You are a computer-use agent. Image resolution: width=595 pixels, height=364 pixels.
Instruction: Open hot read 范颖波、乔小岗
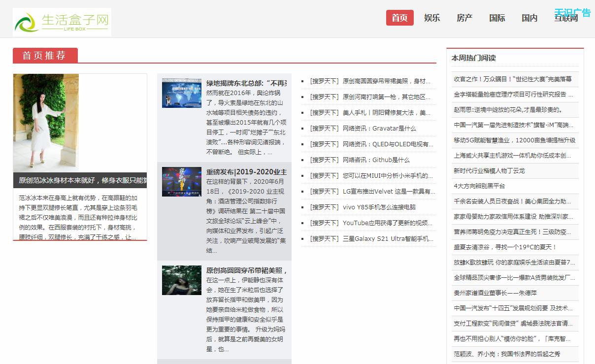pyautogui.click(x=507, y=354)
